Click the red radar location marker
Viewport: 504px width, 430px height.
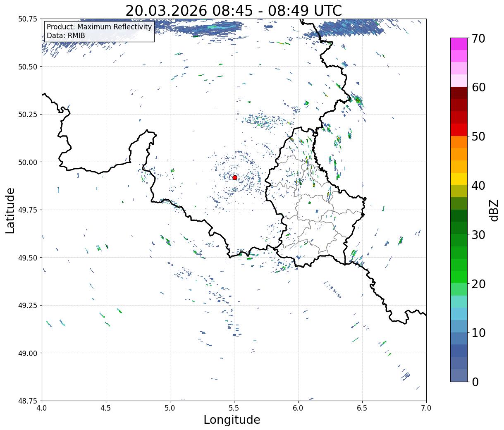(x=234, y=177)
